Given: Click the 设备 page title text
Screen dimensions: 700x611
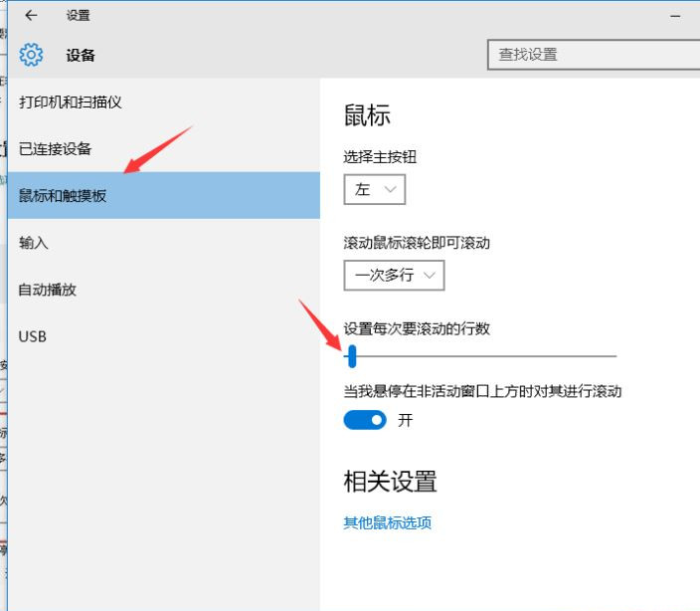Looking at the screenshot, I should click(x=81, y=56).
